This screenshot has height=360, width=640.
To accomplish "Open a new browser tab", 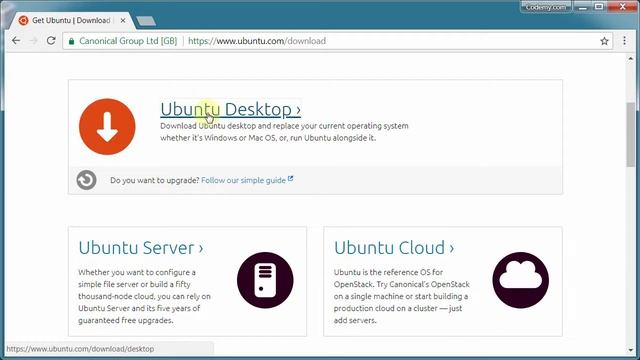I will [146, 21].
